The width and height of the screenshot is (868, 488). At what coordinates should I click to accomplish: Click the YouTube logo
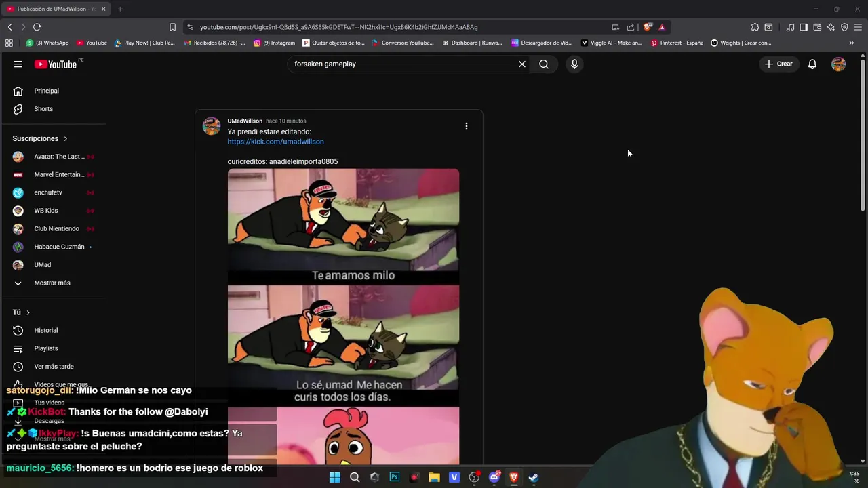(56, 64)
